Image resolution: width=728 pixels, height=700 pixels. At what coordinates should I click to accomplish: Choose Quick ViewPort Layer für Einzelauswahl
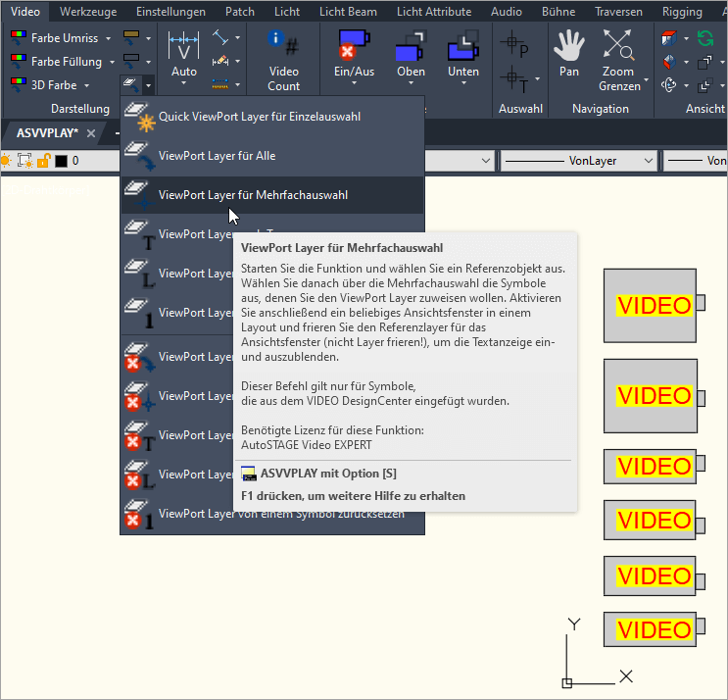259,117
